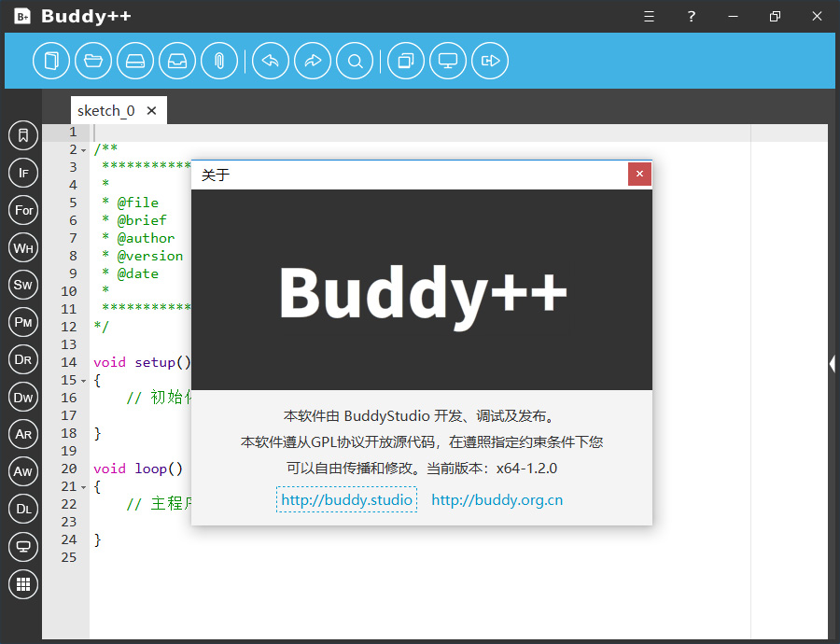The height and width of the screenshot is (644, 840).
Task: Click the paperclip attach icon
Action: pyautogui.click(x=219, y=61)
